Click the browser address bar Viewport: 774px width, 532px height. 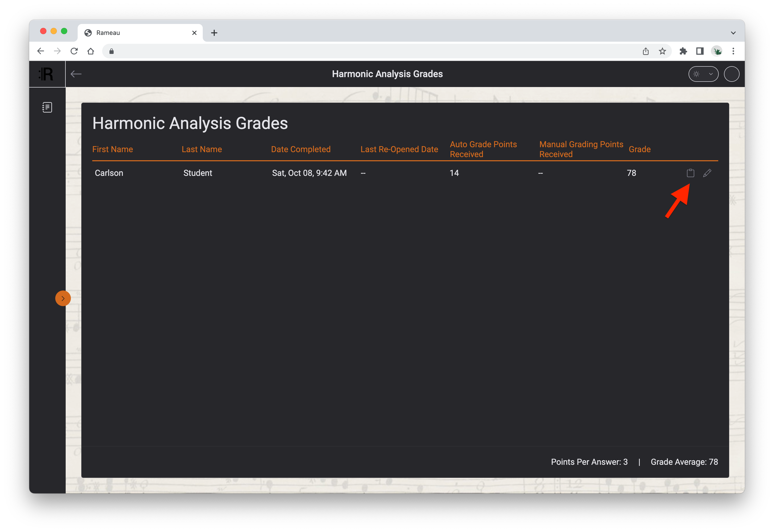tap(367, 51)
